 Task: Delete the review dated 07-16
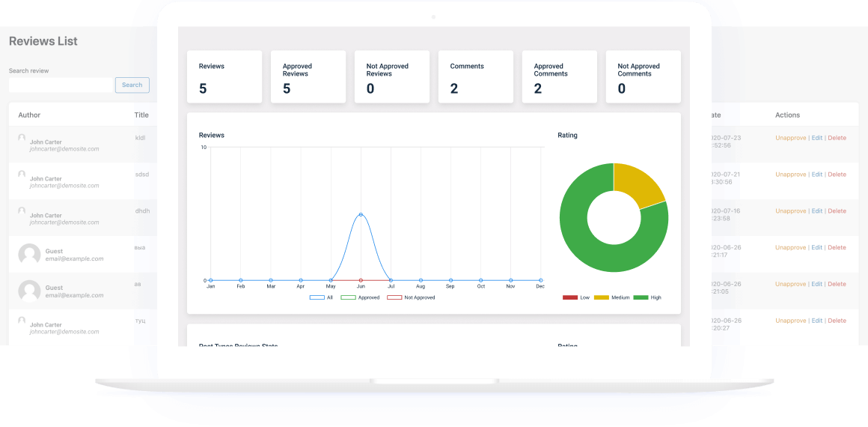point(837,211)
